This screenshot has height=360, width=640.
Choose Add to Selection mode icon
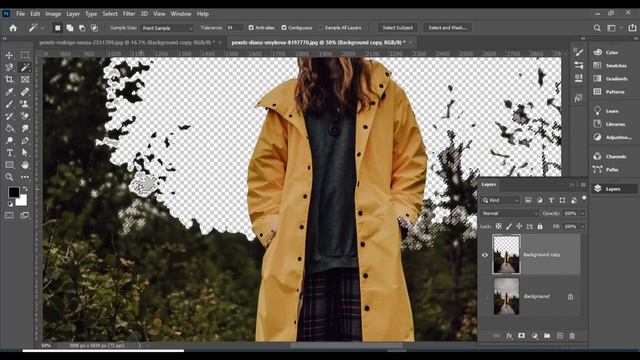[70, 28]
